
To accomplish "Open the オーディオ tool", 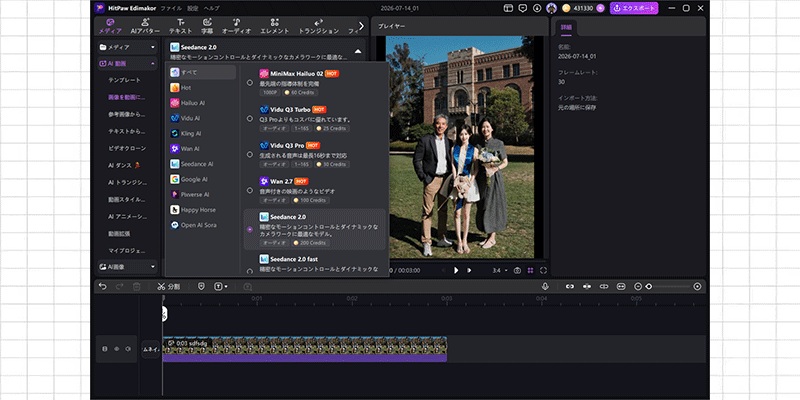I will (x=236, y=26).
